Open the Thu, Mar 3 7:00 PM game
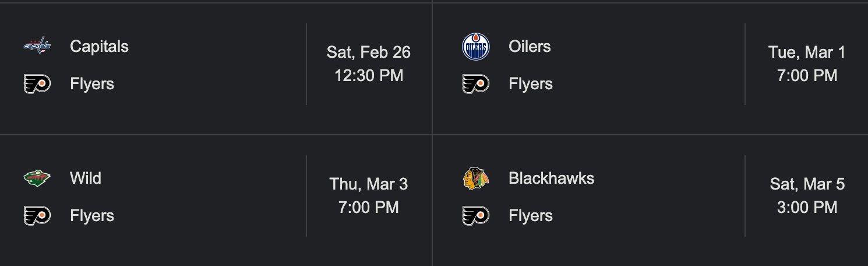This screenshot has width=868, height=266. point(369,195)
